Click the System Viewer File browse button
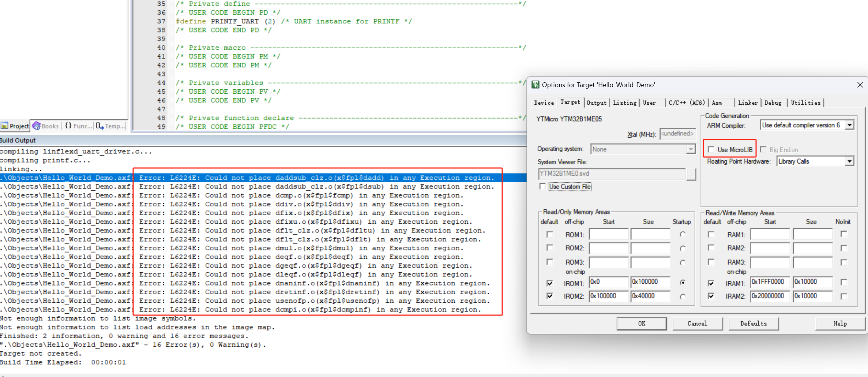 pos(691,175)
